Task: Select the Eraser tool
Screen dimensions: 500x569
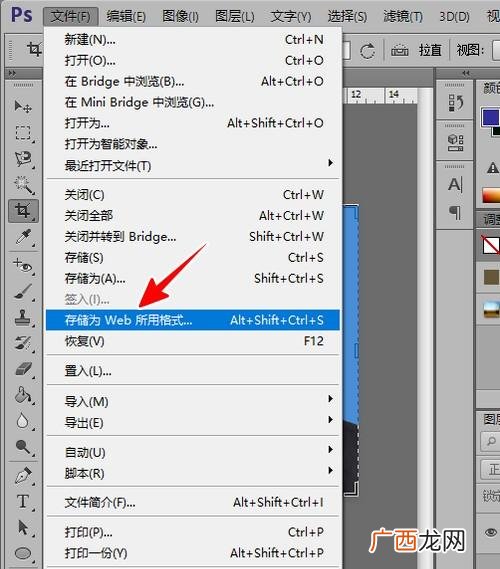Action: pos(23,369)
